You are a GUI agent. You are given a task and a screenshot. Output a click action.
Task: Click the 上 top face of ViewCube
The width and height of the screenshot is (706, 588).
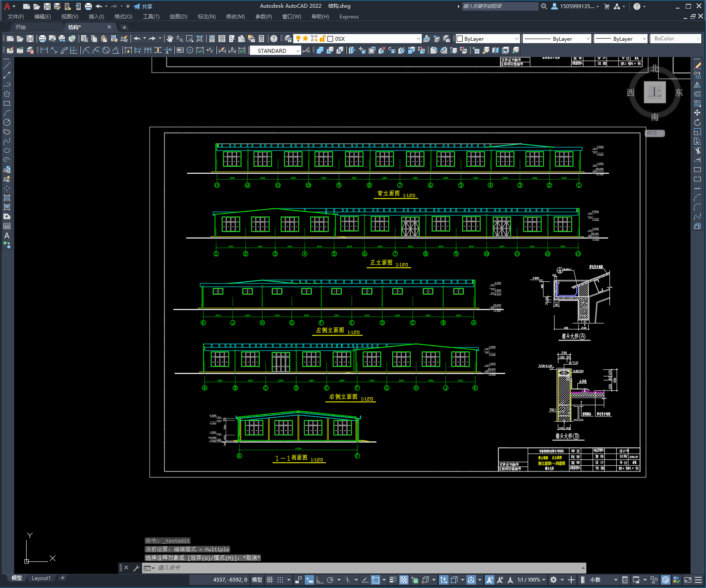(654, 92)
